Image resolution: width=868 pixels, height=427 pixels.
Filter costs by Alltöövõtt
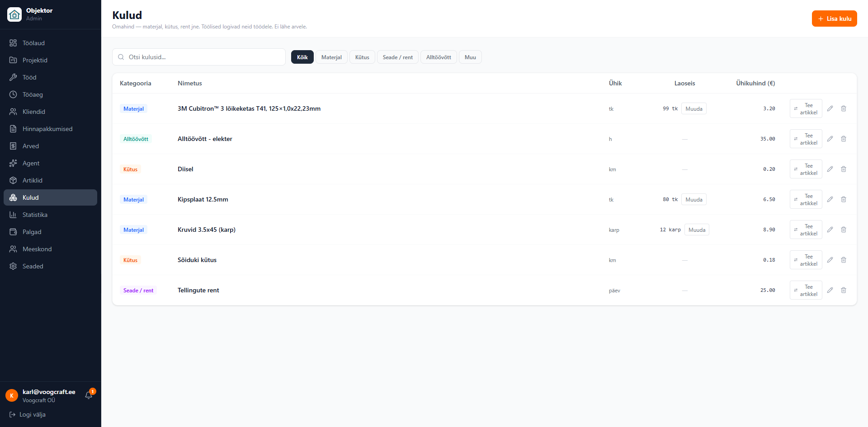[439, 57]
